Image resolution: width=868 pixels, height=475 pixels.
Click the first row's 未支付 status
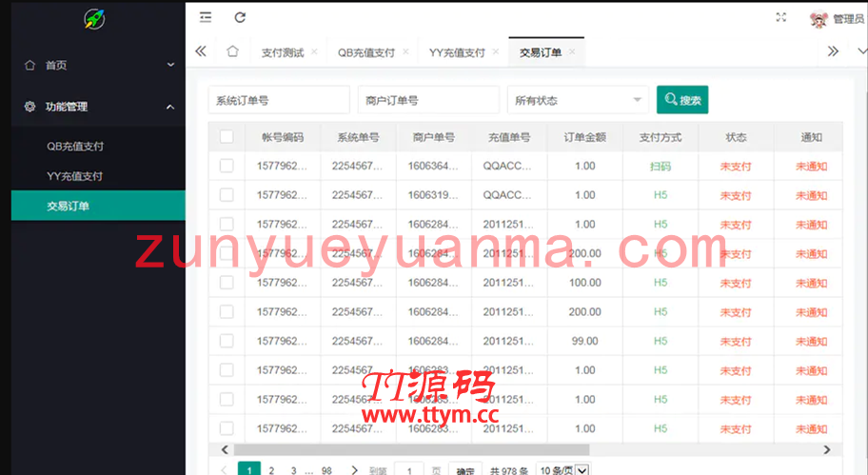pos(735,166)
